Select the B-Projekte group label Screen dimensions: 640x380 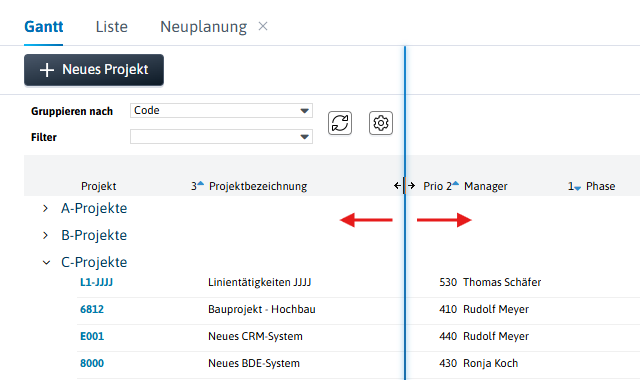pyautogui.click(x=94, y=236)
